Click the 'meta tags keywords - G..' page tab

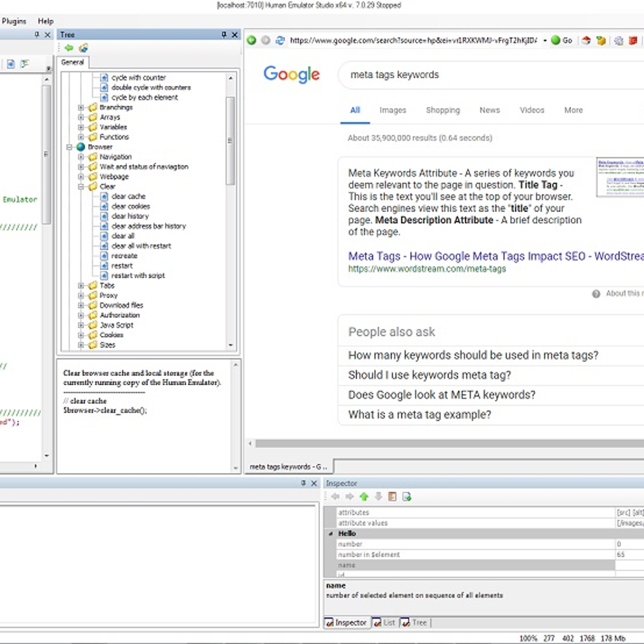[288, 466]
